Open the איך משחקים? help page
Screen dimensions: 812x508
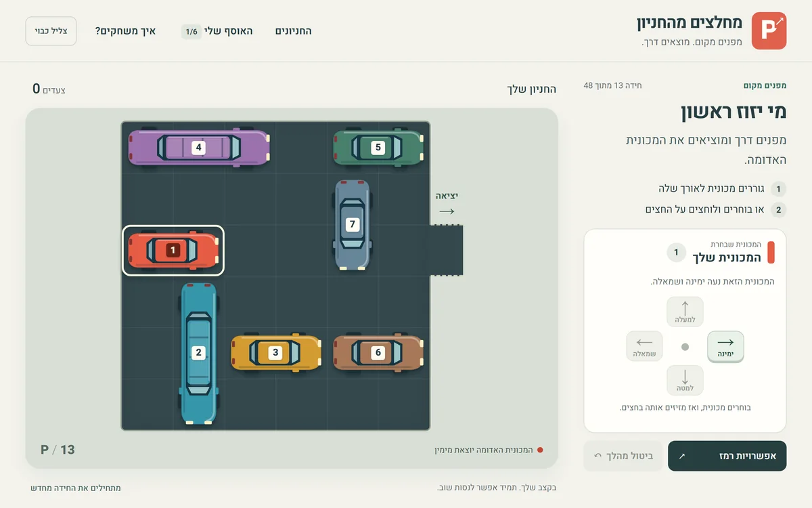(x=125, y=31)
